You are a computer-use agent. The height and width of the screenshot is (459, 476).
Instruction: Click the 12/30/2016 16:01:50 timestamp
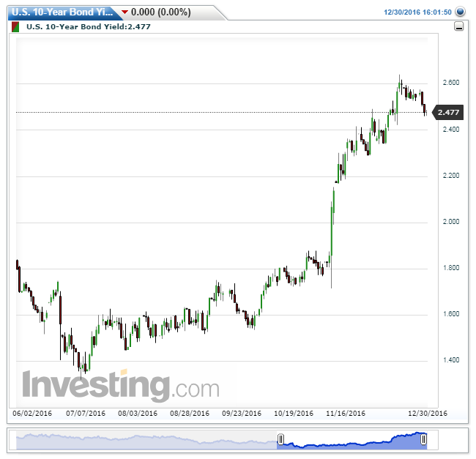click(417, 12)
